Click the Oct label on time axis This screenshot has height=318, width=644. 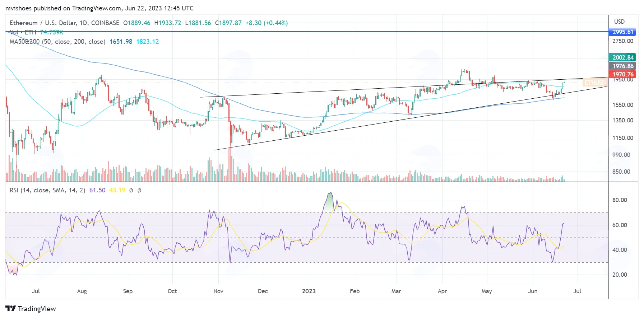(172, 291)
